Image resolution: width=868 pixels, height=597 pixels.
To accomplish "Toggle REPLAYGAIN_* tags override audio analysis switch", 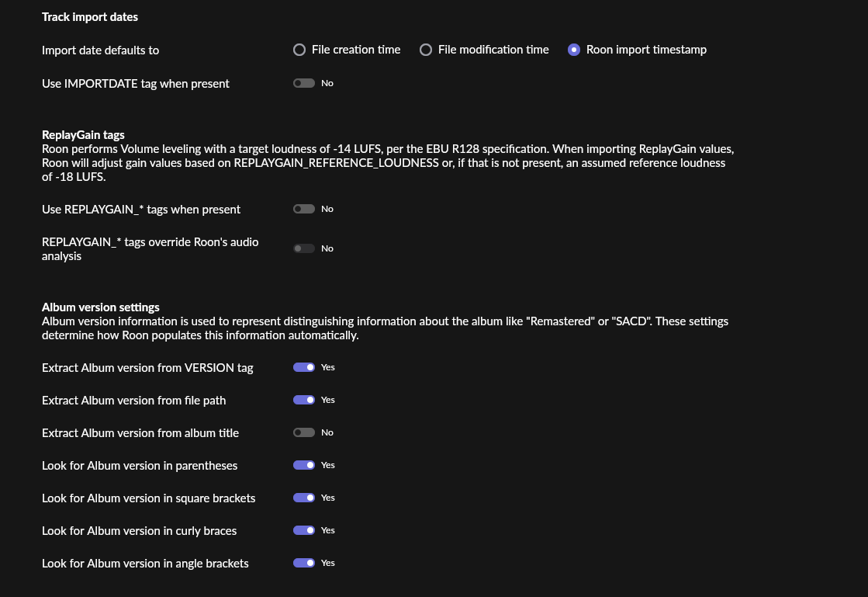I will coord(304,248).
